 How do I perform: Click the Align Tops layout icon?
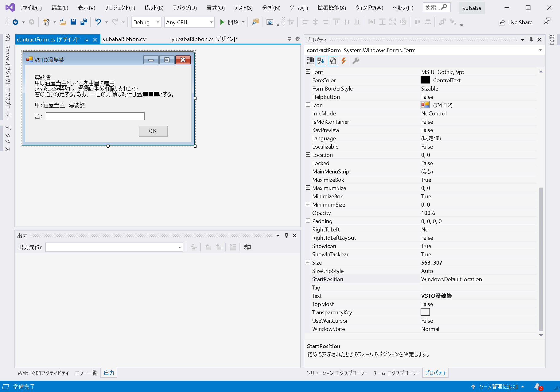pos(336,22)
